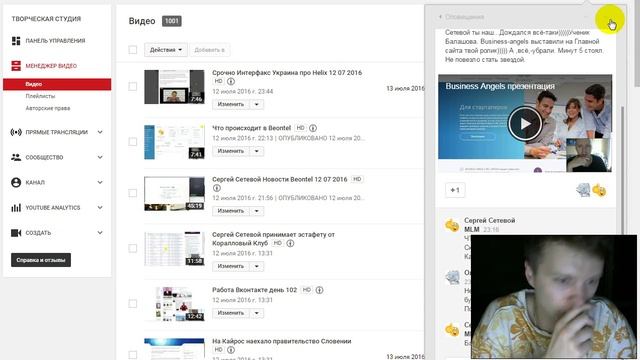The height and width of the screenshot is (360, 640).
Task: Click the notifications panel scrollbar
Action: click(x=622, y=171)
